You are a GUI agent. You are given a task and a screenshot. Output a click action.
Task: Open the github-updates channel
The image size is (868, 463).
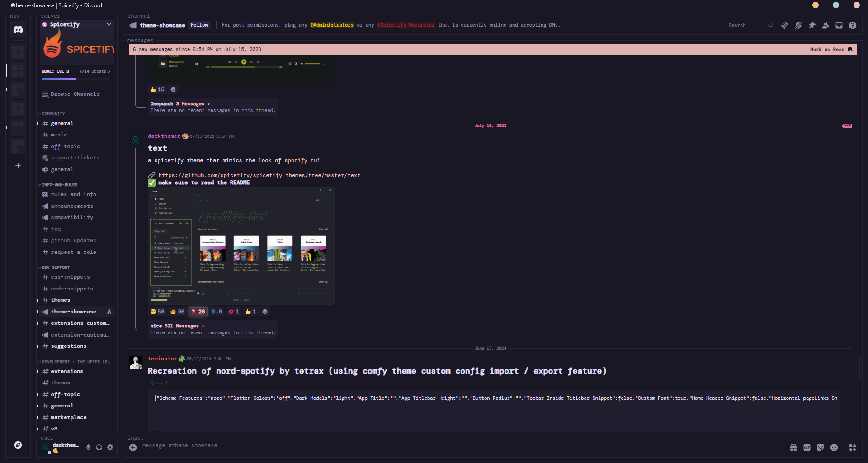pos(76,241)
